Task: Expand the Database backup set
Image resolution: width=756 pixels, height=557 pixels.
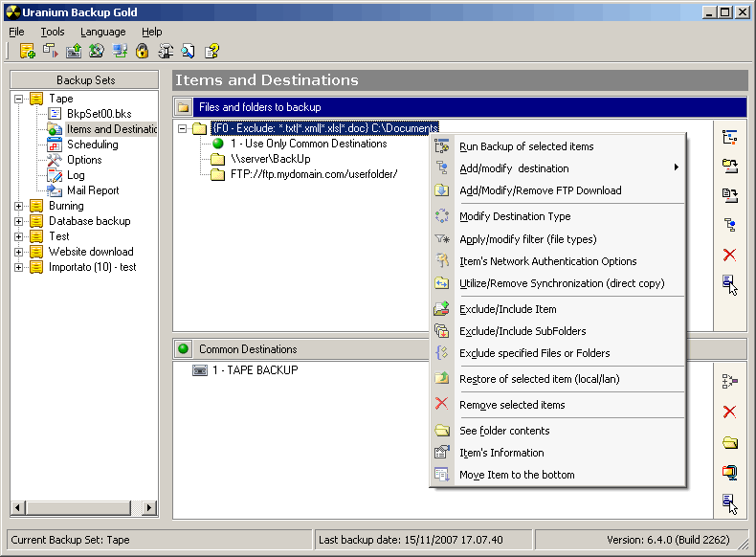Action: [x=18, y=221]
